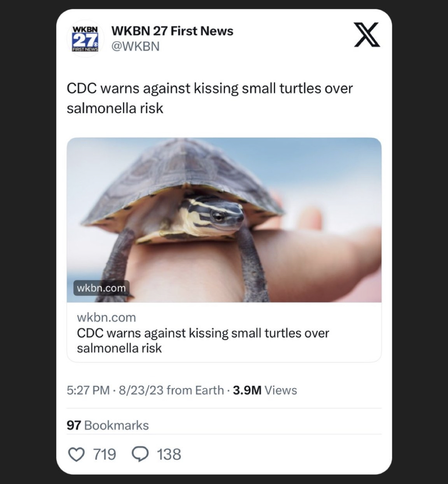
Task: Like the post with the heart icon
Action: [x=76, y=454]
